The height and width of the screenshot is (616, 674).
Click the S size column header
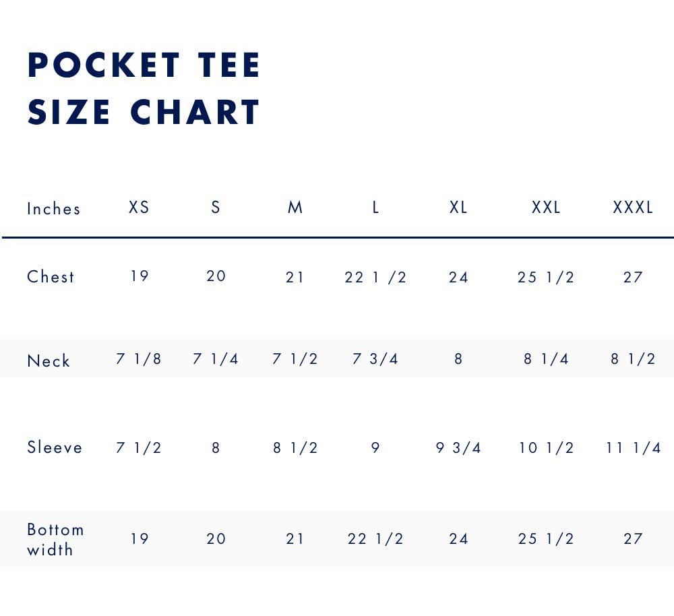click(216, 208)
